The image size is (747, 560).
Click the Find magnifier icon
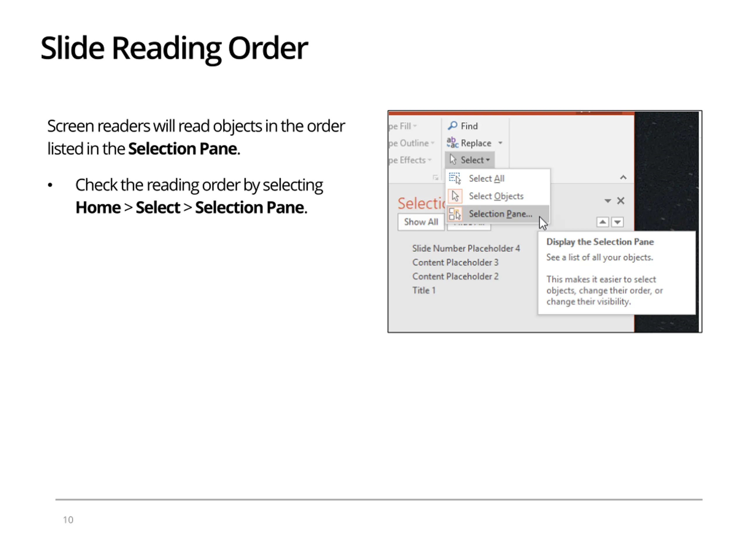(452, 126)
